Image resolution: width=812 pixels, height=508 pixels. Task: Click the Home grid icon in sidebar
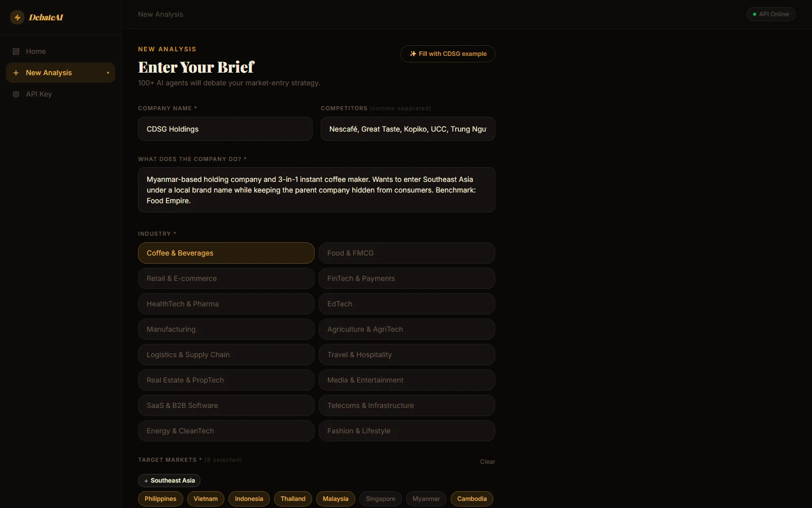coord(16,51)
